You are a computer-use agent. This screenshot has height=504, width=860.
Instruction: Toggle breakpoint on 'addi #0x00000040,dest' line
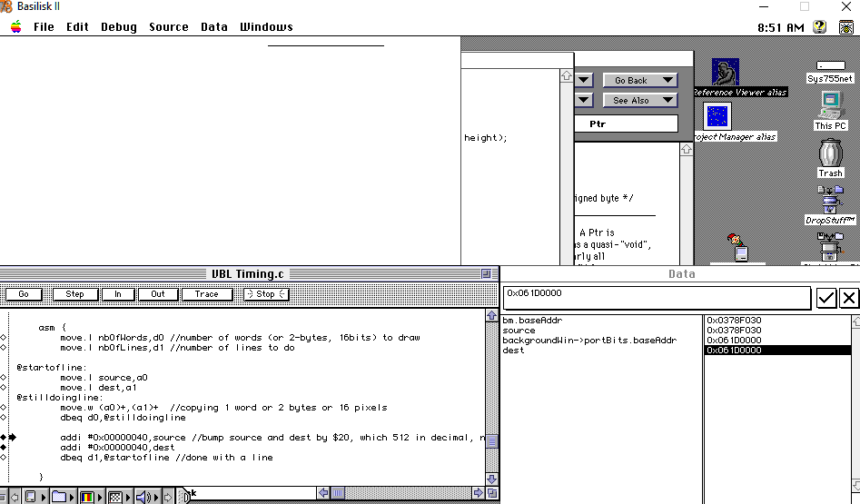(x=4, y=448)
